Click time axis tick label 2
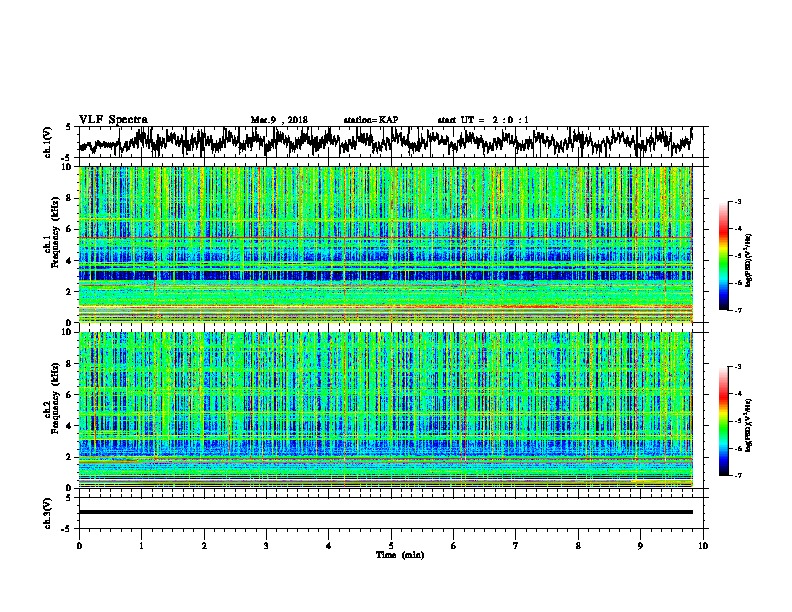 [x=204, y=546]
